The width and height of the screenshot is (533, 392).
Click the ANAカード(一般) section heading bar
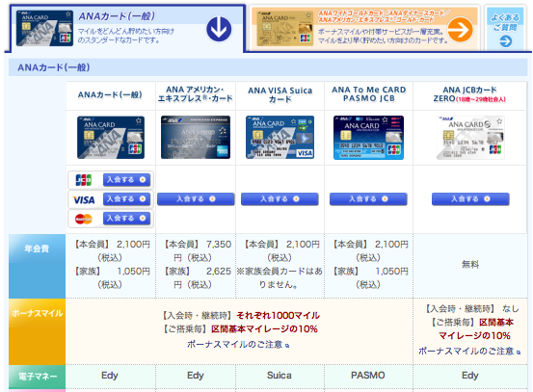[x=268, y=67]
